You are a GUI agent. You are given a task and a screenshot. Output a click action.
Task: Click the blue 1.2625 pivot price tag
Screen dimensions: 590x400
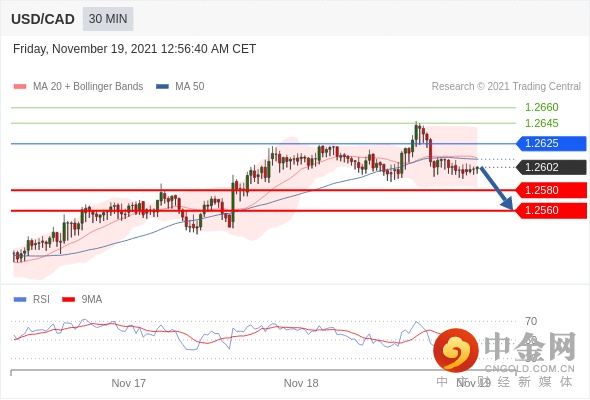[x=551, y=143]
